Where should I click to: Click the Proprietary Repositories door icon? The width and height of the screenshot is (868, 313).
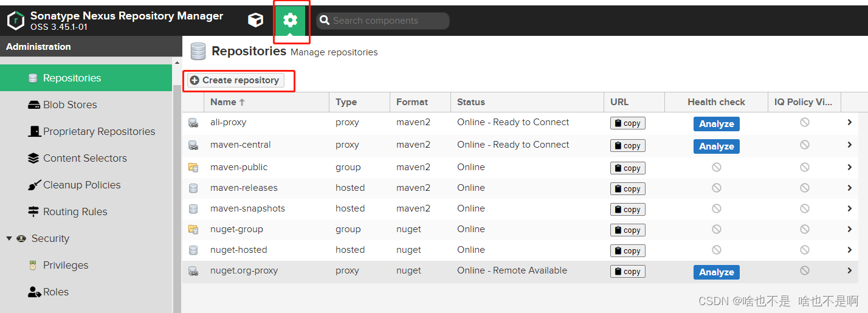tap(34, 131)
